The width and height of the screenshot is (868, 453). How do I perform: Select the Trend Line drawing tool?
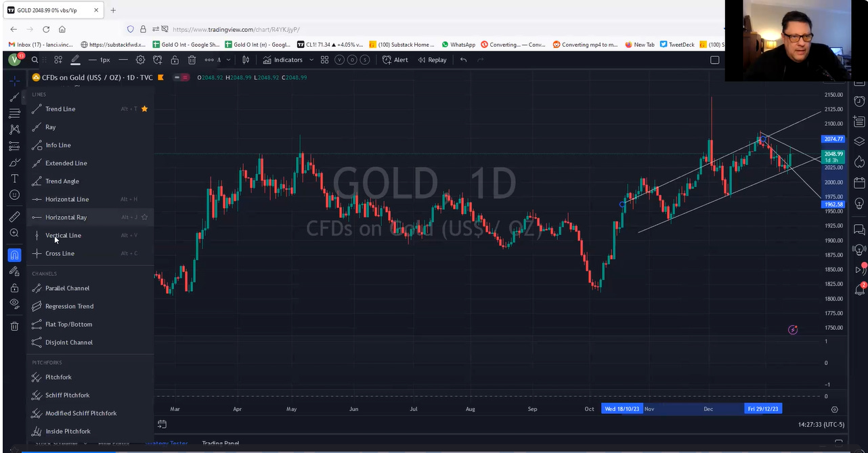89,109
